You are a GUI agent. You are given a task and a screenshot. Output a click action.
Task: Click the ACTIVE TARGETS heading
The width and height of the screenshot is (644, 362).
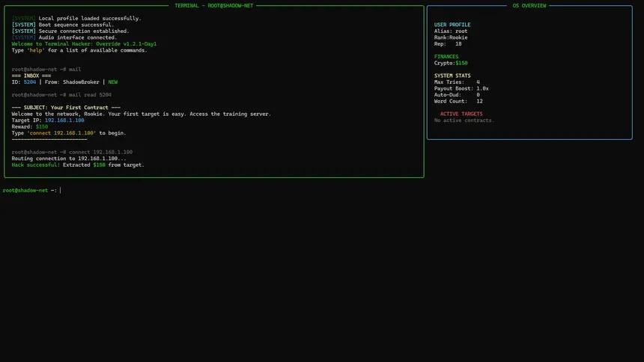(x=461, y=114)
